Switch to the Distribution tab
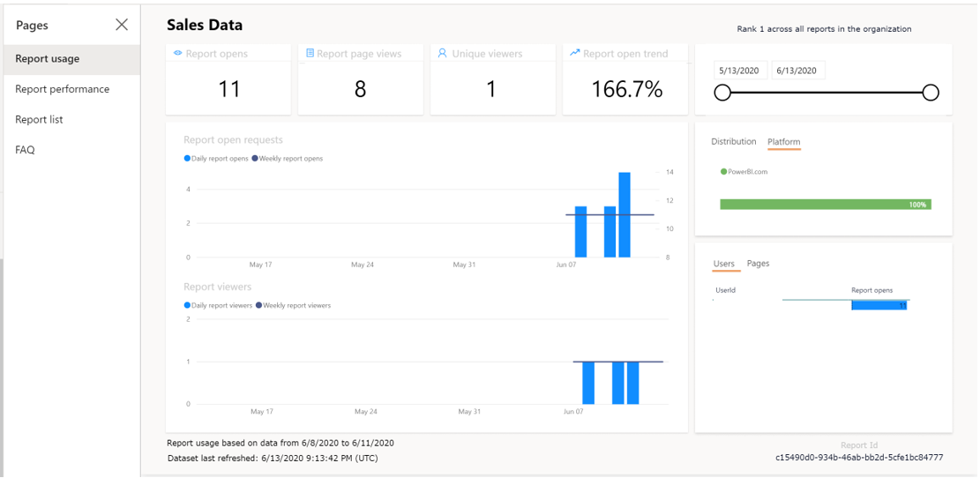980x478 pixels. (x=734, y=142)
